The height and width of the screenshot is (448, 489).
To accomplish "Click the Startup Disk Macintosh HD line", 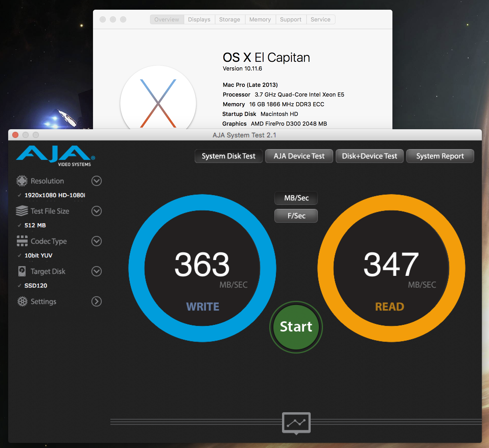I will pyautogui.click(x=260, y=114).
